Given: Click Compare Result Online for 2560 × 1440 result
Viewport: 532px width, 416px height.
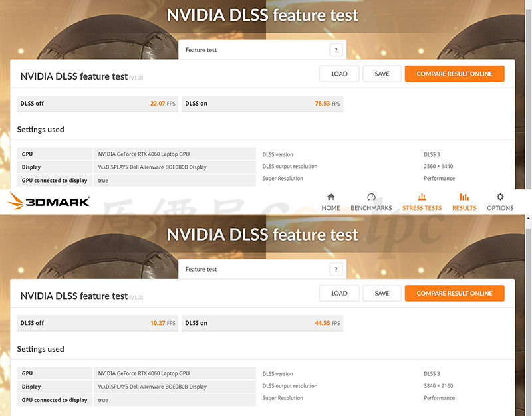Looking at the screenshot, I should point(455,74).
